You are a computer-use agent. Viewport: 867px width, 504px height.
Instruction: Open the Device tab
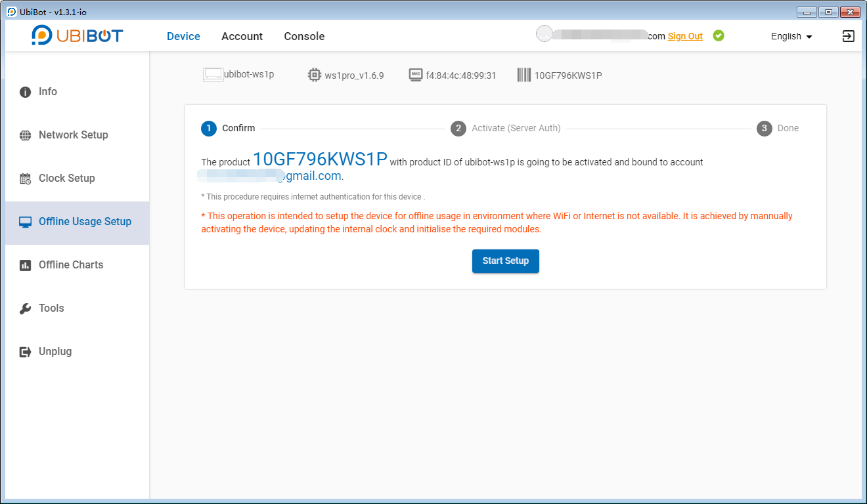[183, 36]
